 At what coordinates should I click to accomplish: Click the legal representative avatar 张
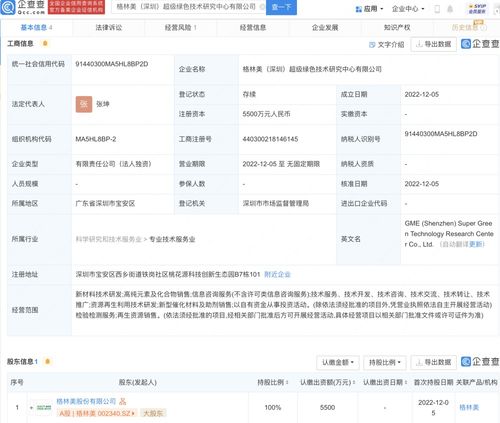[84, 104]
